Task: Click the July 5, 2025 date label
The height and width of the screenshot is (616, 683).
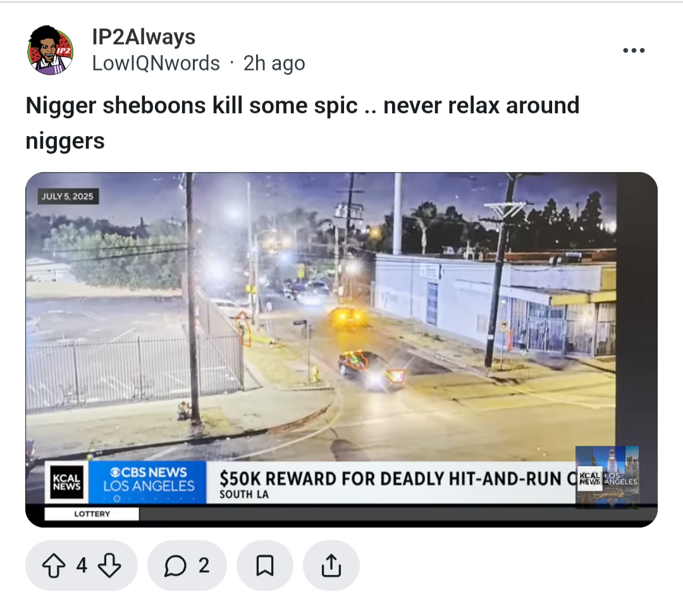Action: [x=68, y=197]
